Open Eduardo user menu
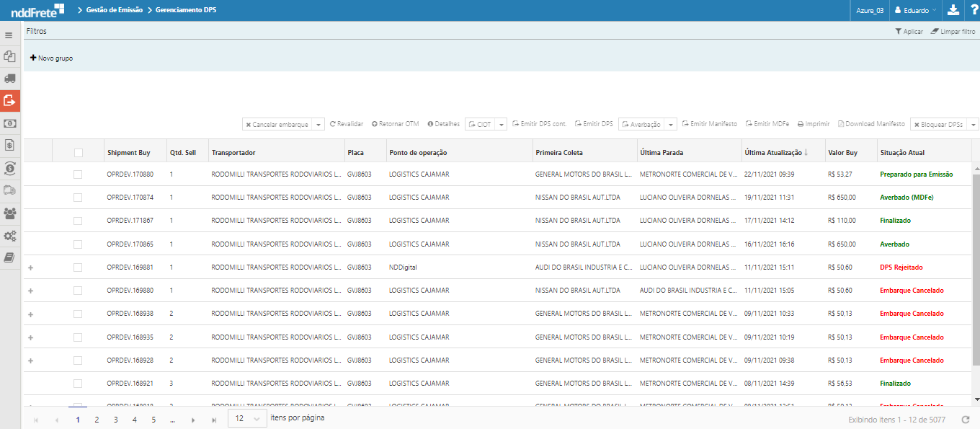 pyautogui.click(x=915, y=10)
